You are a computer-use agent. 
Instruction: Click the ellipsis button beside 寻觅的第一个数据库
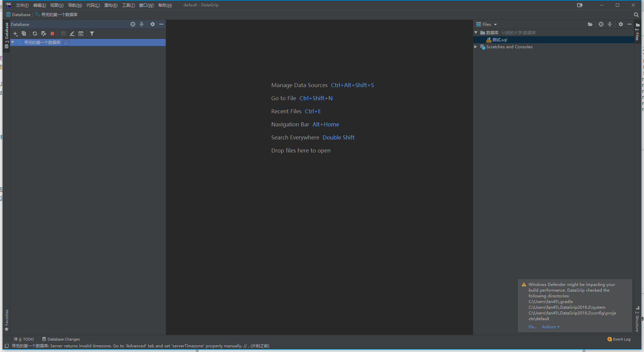click(66, 43)
